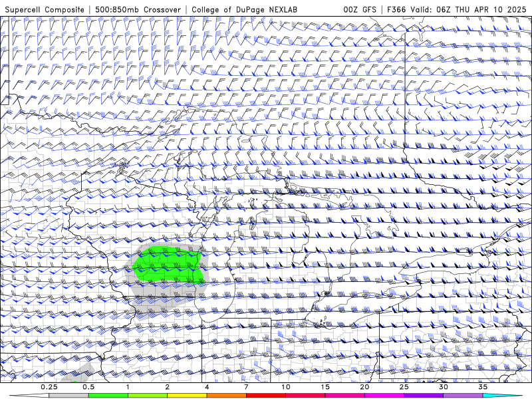Click the 'F366' forecast hour label
Image resolution: width=532 pixels, height=399 pixels.
(396, 9)
